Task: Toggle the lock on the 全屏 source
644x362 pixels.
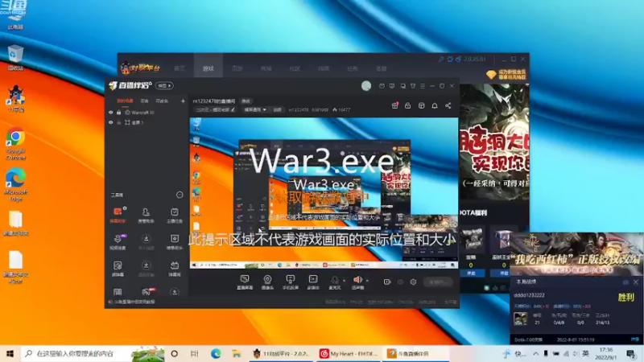Action: click(x=118, y=122)
